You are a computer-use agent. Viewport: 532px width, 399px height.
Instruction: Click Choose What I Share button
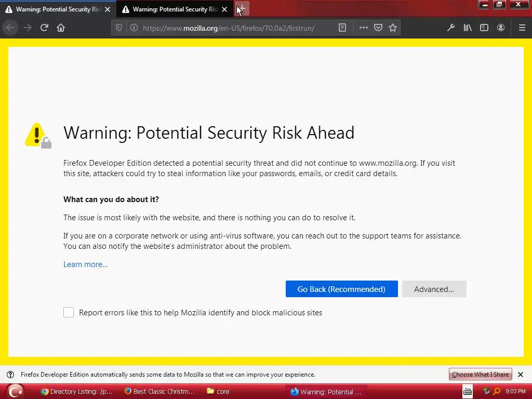coord(480,374)
